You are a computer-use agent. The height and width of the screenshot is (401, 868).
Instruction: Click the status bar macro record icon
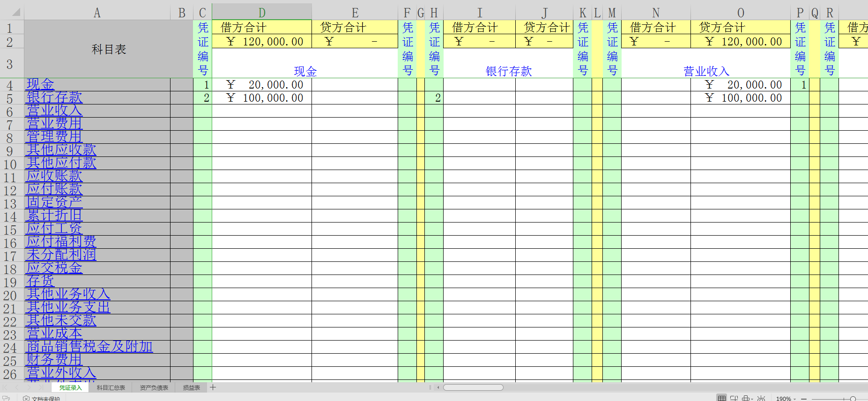click(6, 399)
